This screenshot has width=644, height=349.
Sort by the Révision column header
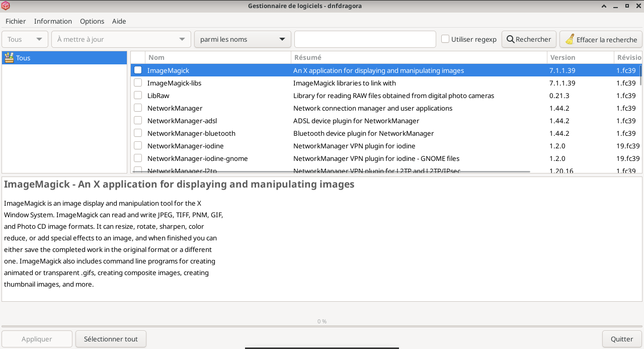628,57
